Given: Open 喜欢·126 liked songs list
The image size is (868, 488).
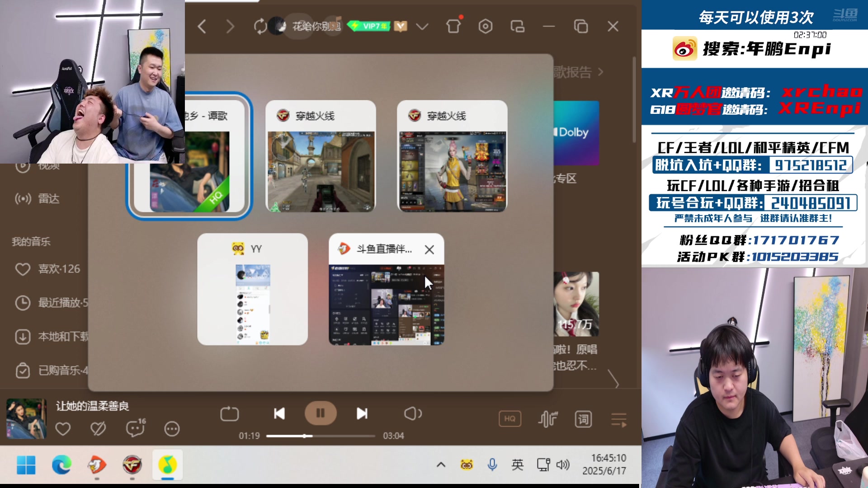Looking at the screenshot, I should coord(47,269).
